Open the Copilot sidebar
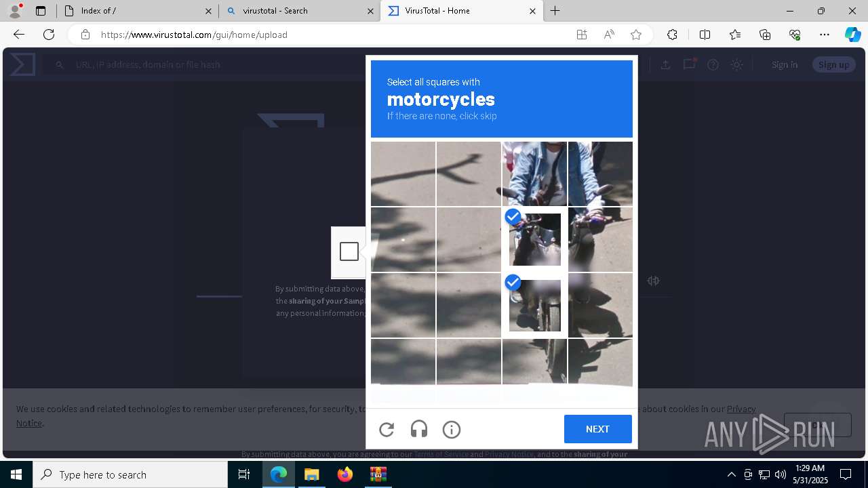Screen dimensions: 868x488 [852, 35]
